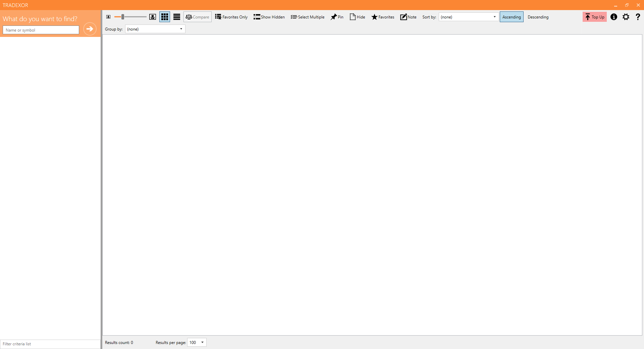Select Ascending sort order

click(x=512, y=17)
